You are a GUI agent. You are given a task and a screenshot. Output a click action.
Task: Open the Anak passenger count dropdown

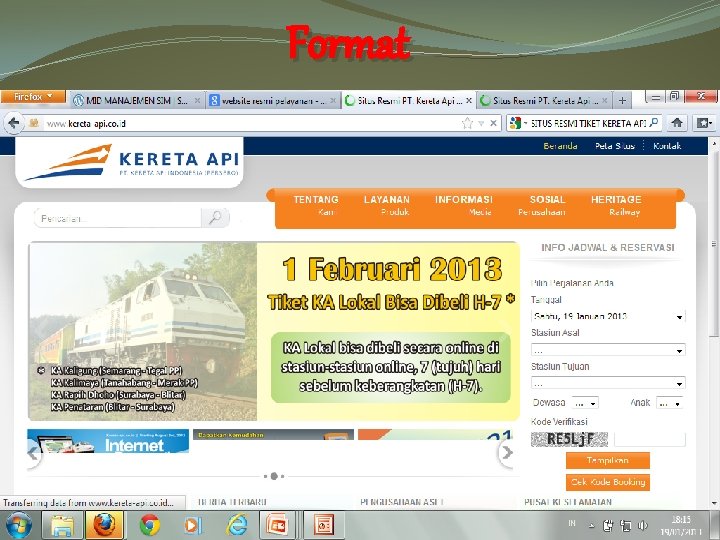click(x=670, y=403)
